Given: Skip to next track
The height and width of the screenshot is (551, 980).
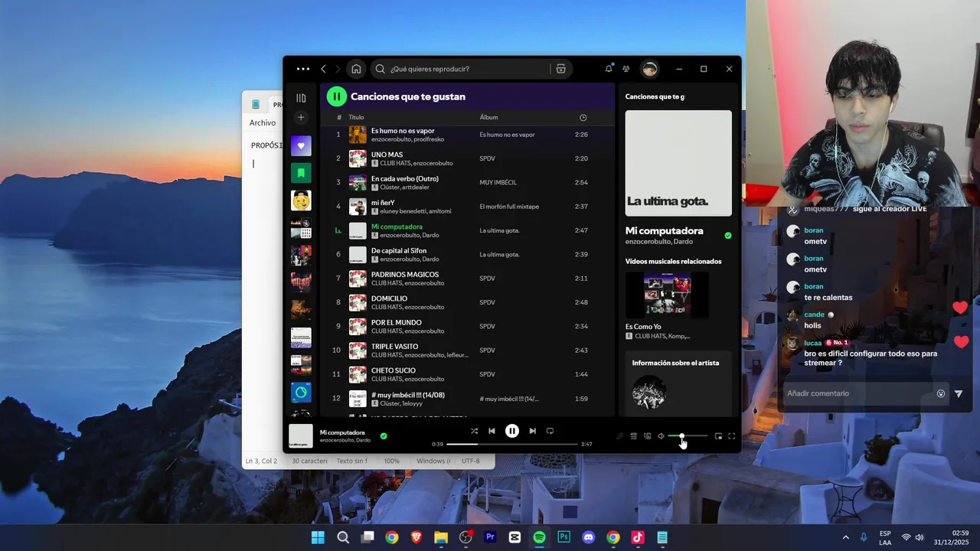Looking at the screenshot, I should click(x=532, y=431).
